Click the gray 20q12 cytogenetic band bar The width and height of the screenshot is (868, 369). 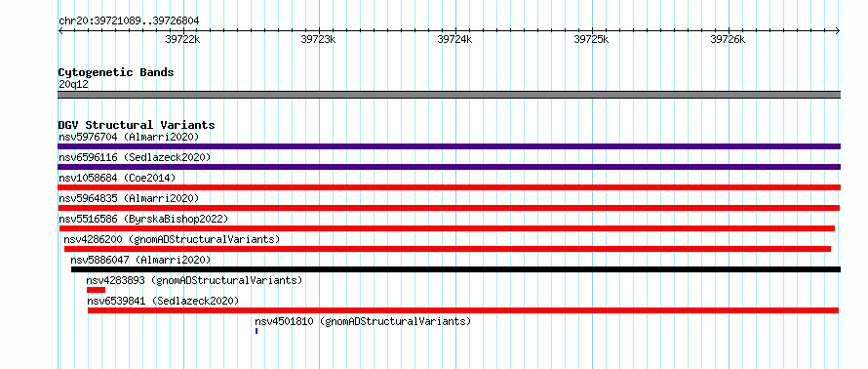[x=449, y=95]
